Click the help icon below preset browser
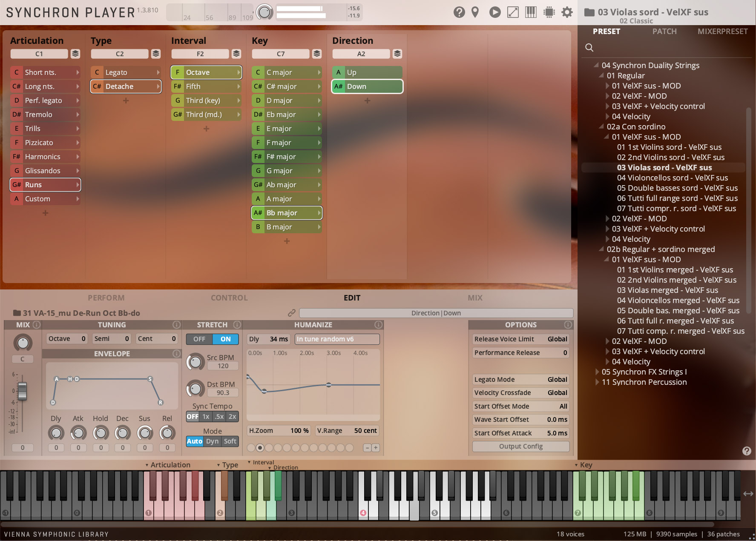The image size is (756, 541). click(x=747, y=451)
